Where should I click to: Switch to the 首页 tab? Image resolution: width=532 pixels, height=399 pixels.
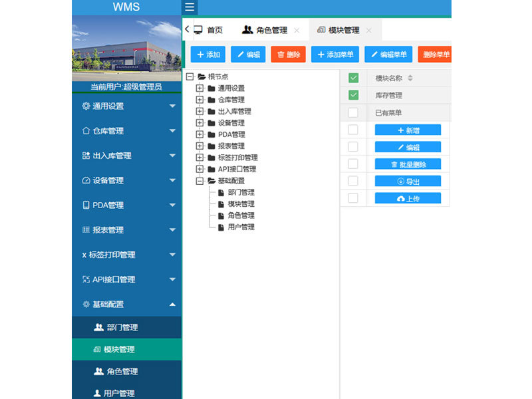tap(208, 30)
